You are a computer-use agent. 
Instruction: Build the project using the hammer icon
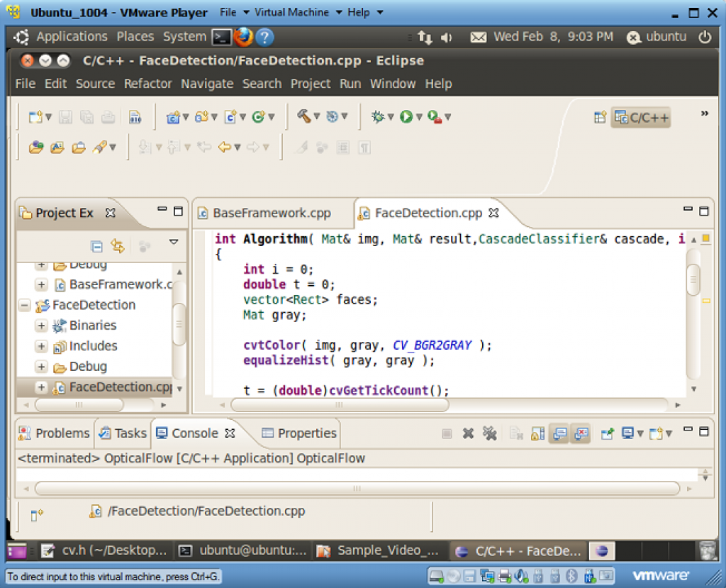click(x=304, y=117)
